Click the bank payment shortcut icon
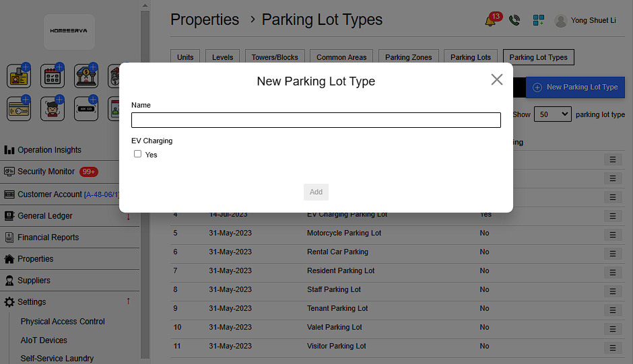633x364 pixels. (x=86, y=76)
